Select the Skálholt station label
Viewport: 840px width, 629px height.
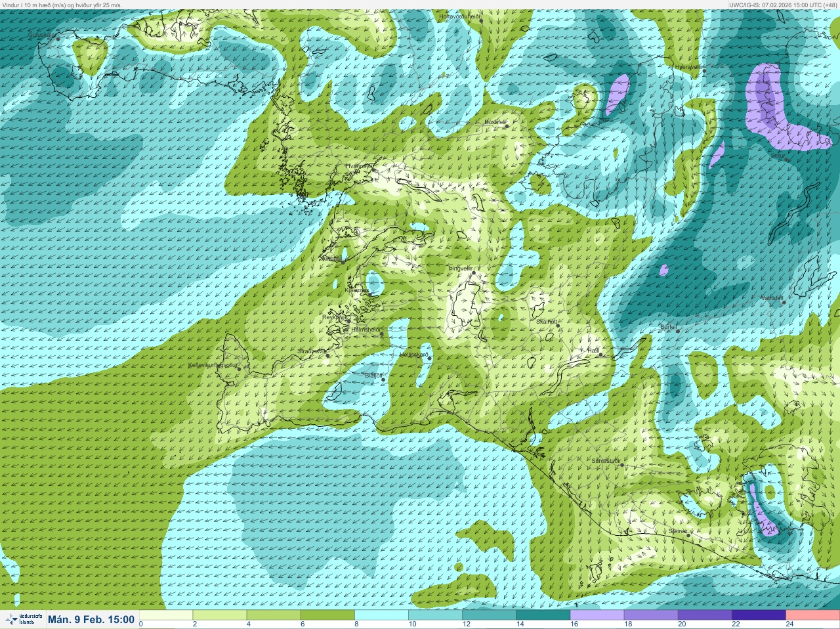[x=546, y=322]
